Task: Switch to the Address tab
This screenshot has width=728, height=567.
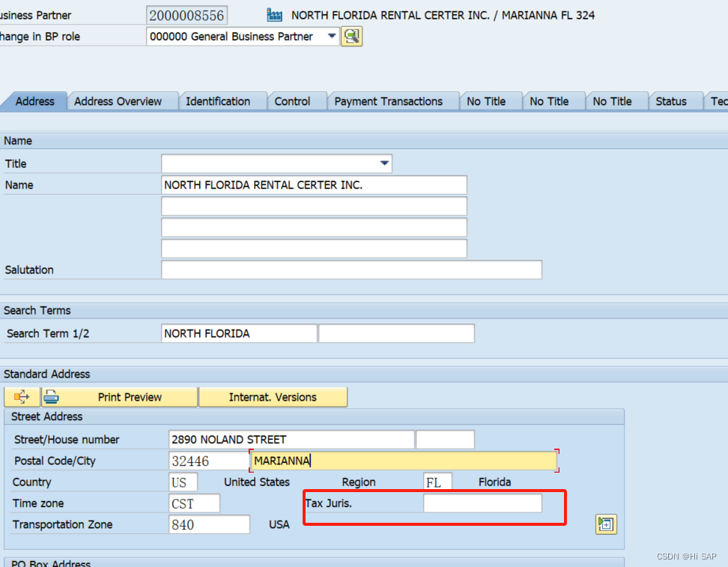Action: pos(34,101)
